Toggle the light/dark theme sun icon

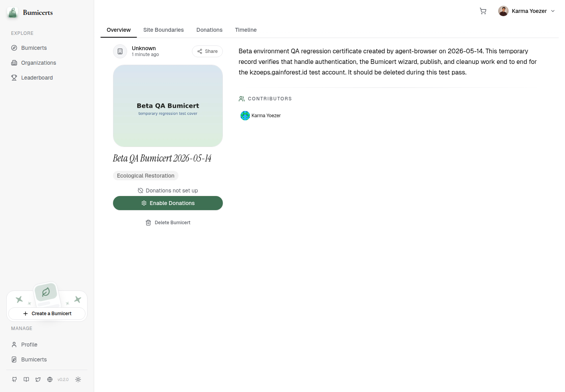78,379
